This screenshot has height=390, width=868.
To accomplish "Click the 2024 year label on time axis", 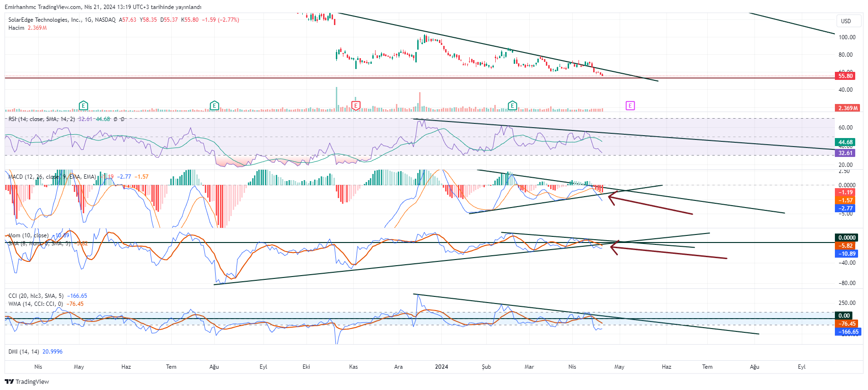I will point(441,367).
